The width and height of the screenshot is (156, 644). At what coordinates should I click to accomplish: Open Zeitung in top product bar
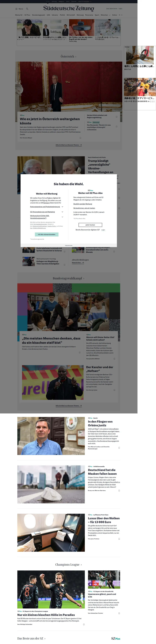pyautogui.click(x=54, y=2)
